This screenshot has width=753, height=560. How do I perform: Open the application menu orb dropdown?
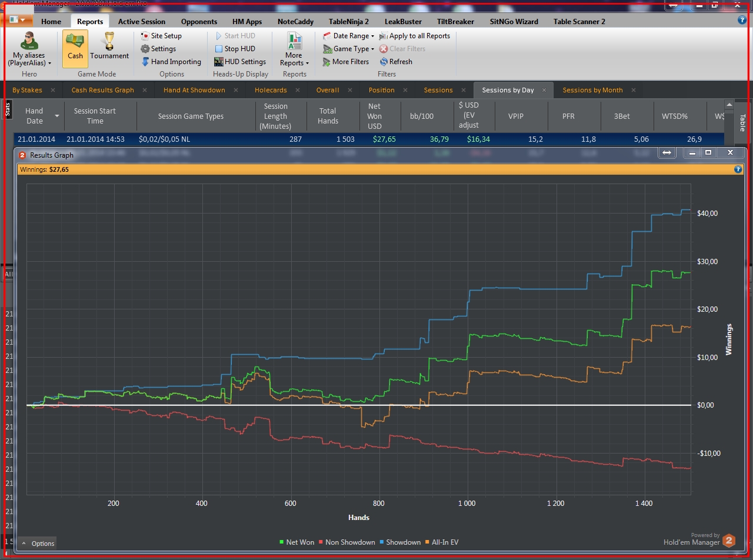point(16,20)
